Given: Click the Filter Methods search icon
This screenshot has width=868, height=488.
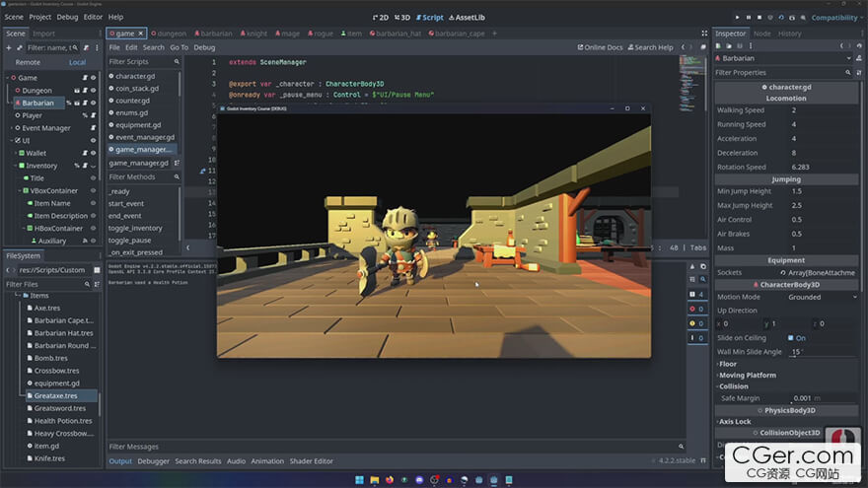Looking at the screenshot, I should click(177, 177).
